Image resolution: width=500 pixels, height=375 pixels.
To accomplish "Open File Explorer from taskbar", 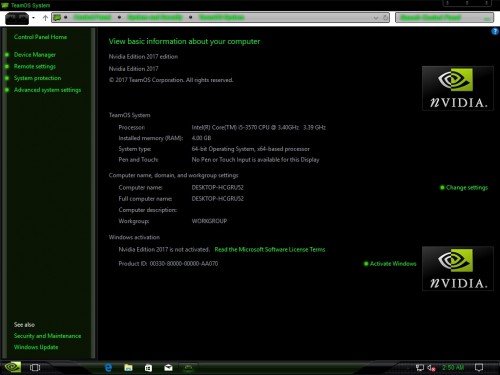I will click(x=128, y=368).
